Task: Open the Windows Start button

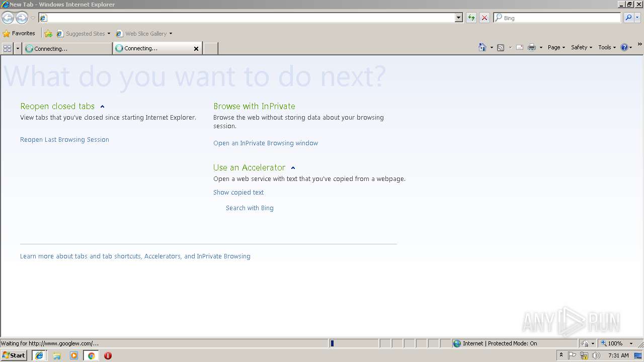Action: [x=14, y=355]
